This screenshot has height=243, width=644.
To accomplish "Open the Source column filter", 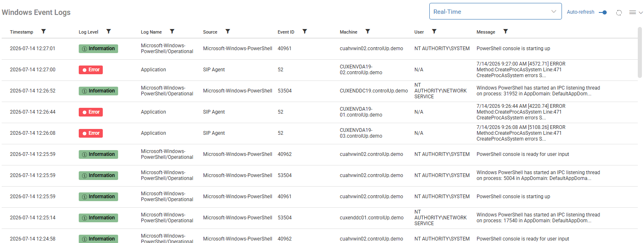I will click(228, 32).
